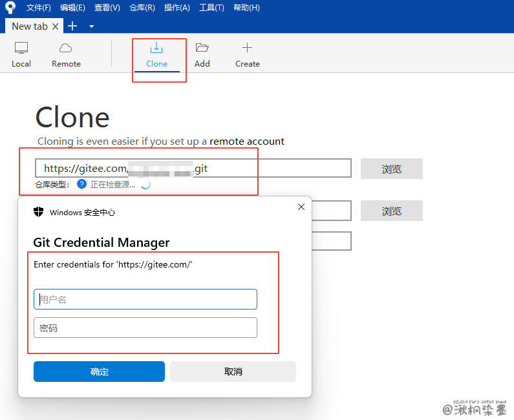Click the blue repository type help icon

(81, 184)
